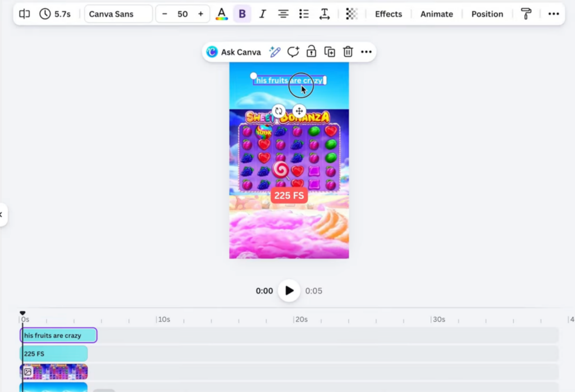Image resolution: width=575 pixels, height=392 pixels.
Task: Duplicate the selected element
Action: tap(330, 52)
